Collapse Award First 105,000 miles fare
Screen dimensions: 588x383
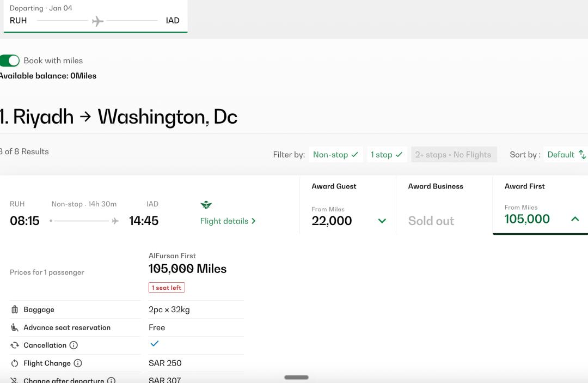(541, 205)
